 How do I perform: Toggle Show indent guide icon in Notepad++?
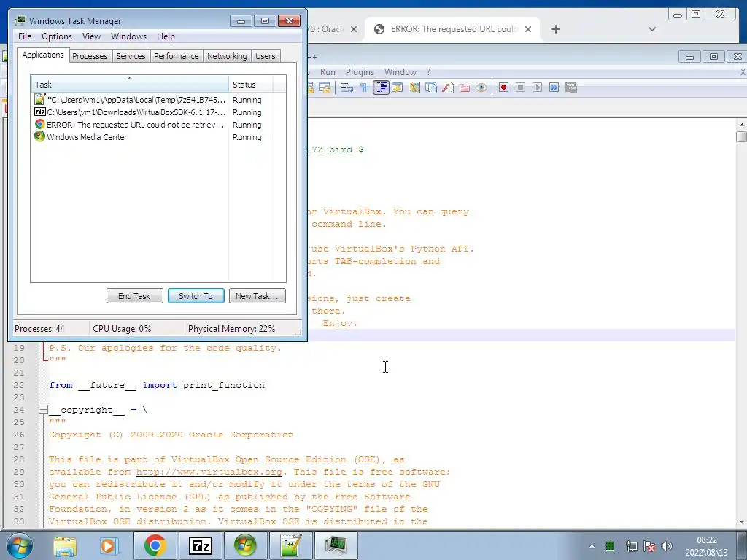(381, 87)
